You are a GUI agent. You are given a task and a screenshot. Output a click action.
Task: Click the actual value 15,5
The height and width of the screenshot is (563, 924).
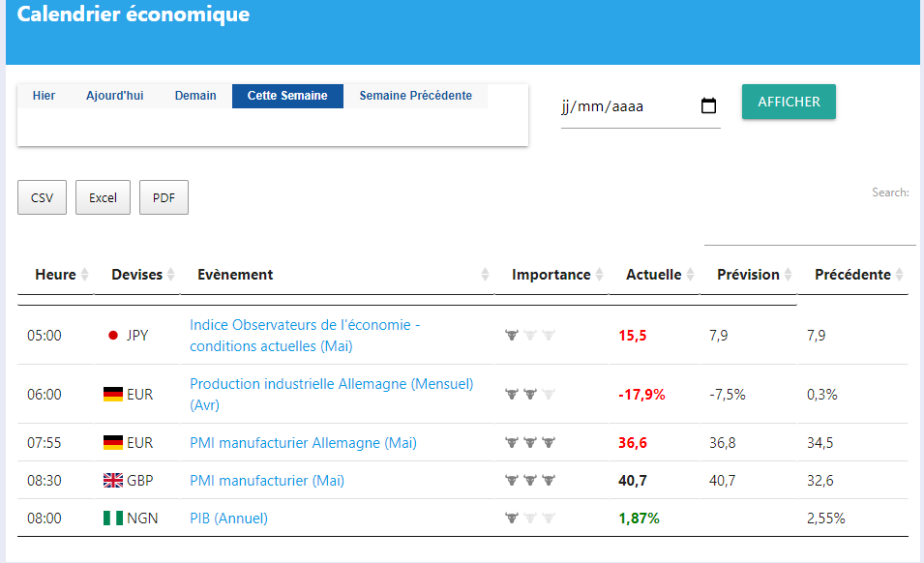pos(633,335)
